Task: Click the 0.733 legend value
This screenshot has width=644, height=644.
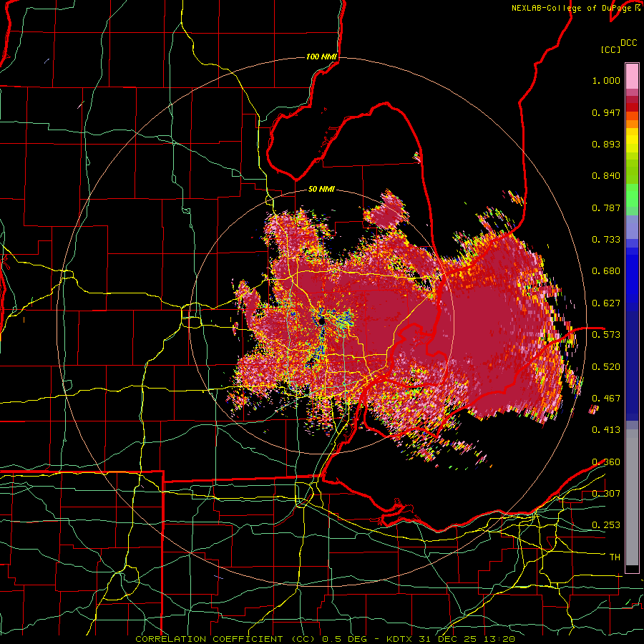Action: click(x=606, y=240)
